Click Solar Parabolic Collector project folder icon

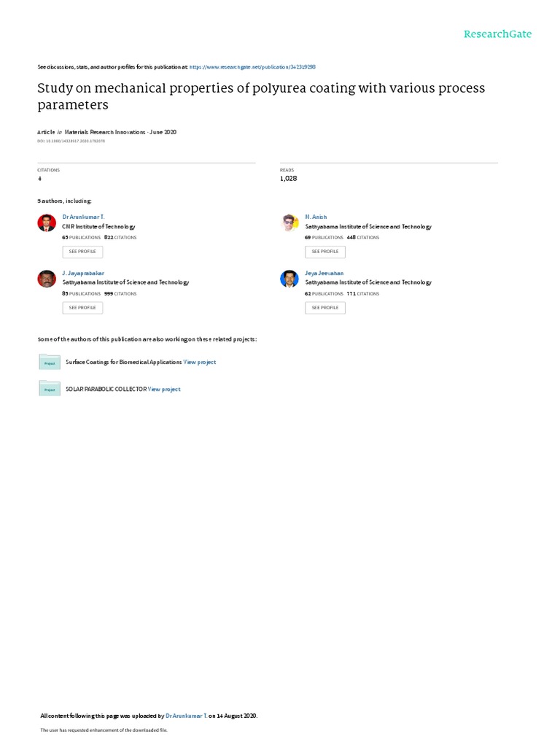[x=50, y=389]
